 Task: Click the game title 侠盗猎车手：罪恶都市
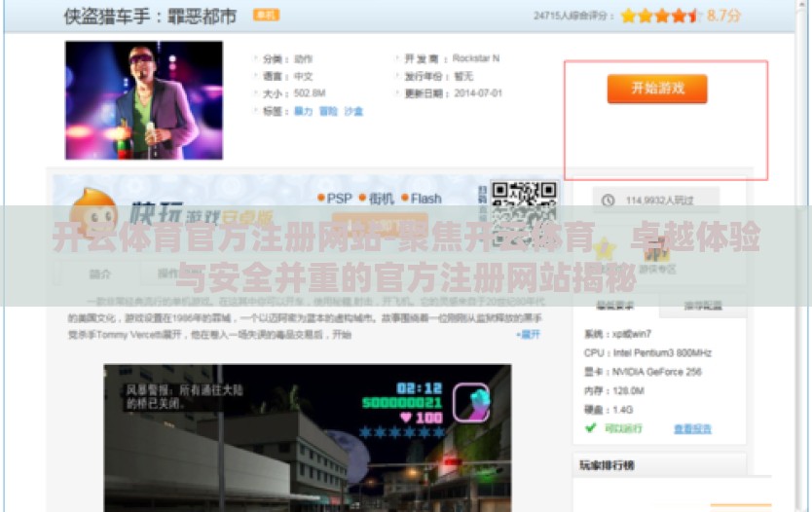coord(150,16)
